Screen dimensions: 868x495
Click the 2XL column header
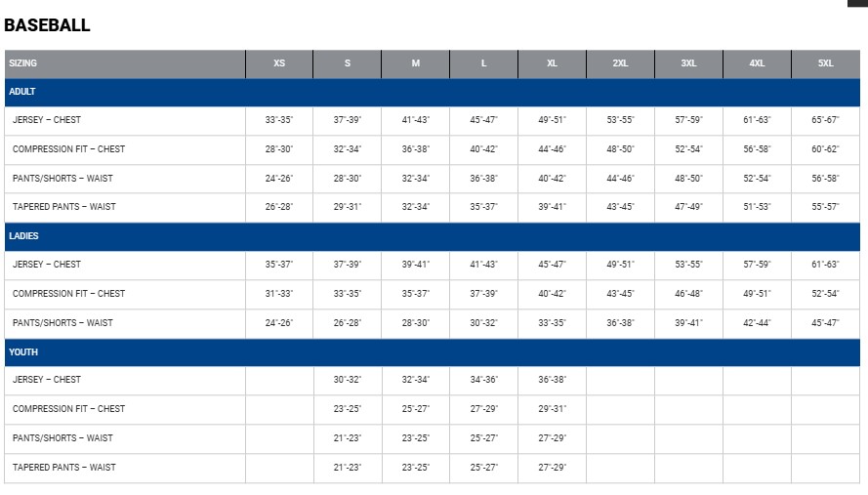(620, 63)
